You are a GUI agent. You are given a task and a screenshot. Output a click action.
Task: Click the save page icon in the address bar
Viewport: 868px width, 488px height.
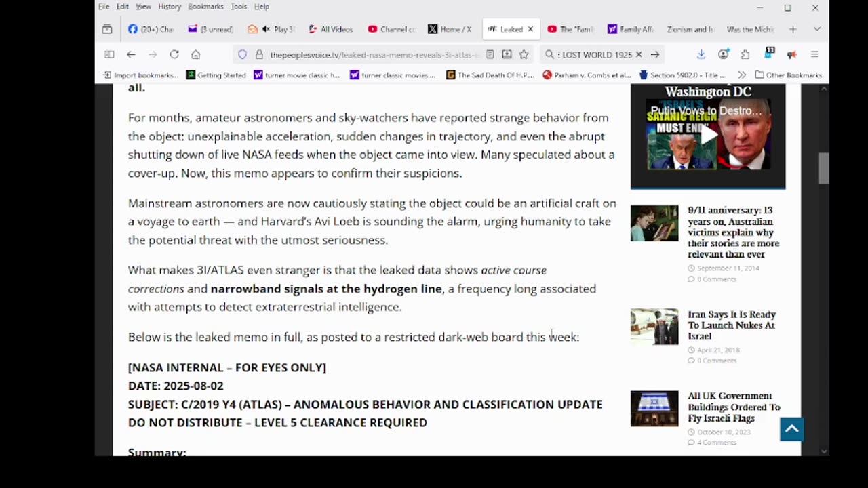(x=507, y=54)
